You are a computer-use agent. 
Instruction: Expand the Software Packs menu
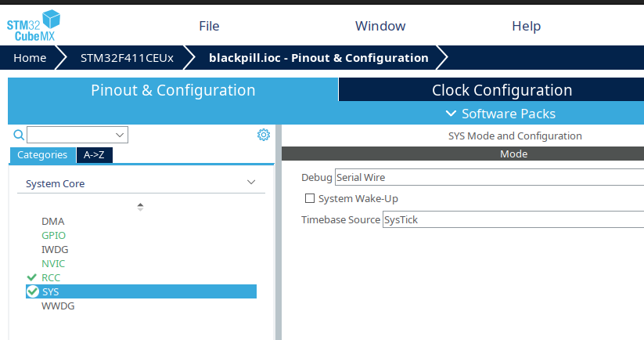click(501, 114)
